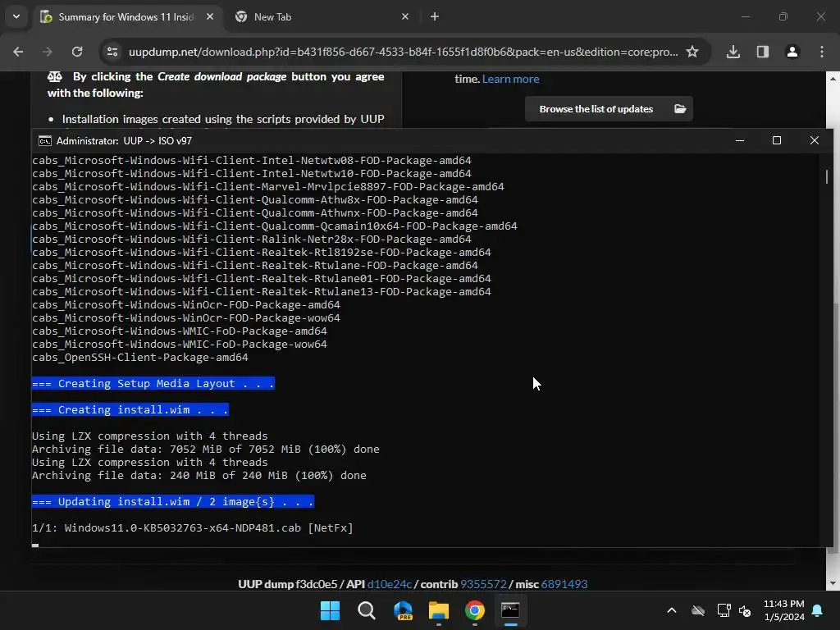Screen dimensions: 840x630
Task: Open File Explorer from taskbar
Action: click(x=439, y=610)
